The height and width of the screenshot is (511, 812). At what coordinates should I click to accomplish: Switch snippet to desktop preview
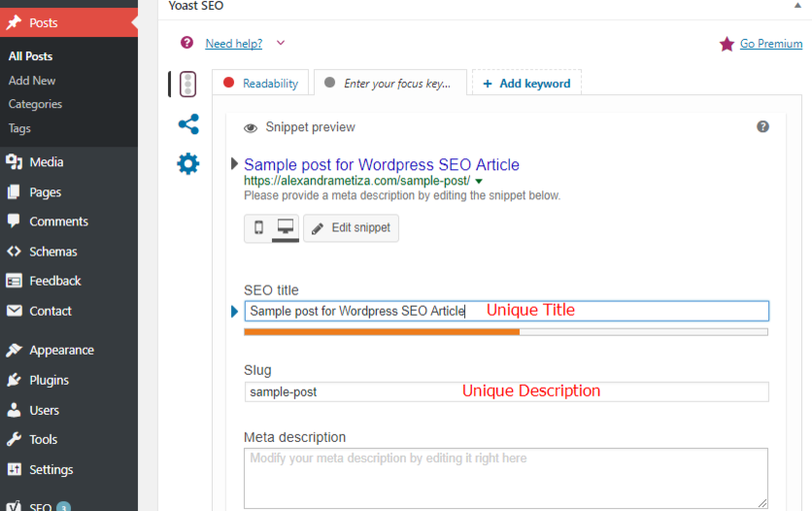(x=286, y=227)
